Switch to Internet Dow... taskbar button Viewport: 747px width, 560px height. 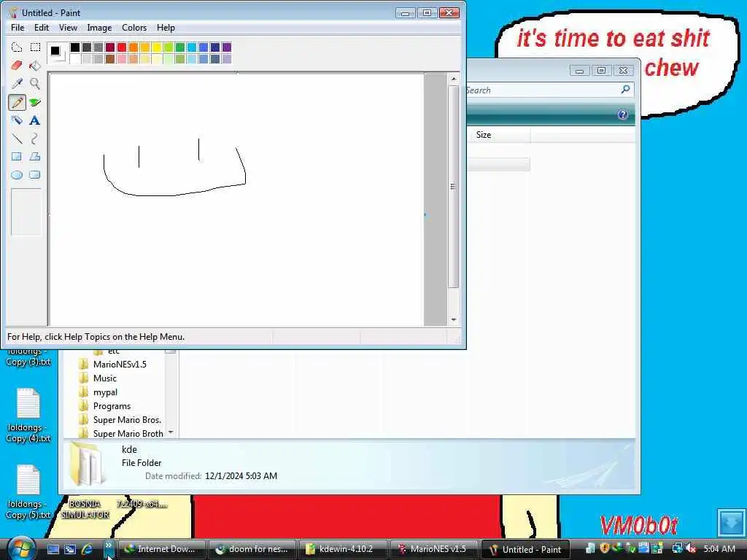[x=161, y=549]
